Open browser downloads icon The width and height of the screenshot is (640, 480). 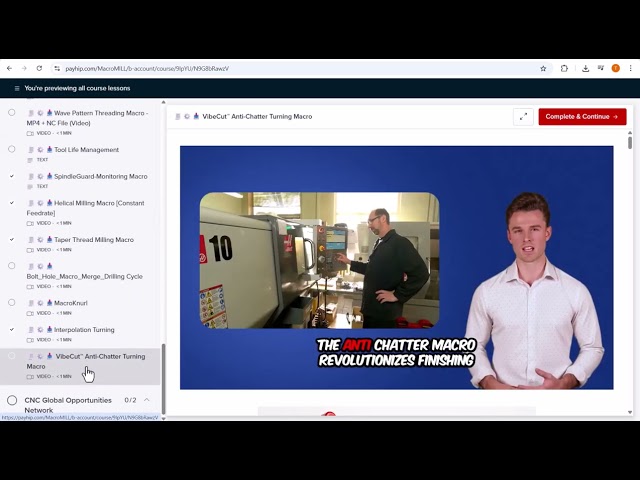585,69
